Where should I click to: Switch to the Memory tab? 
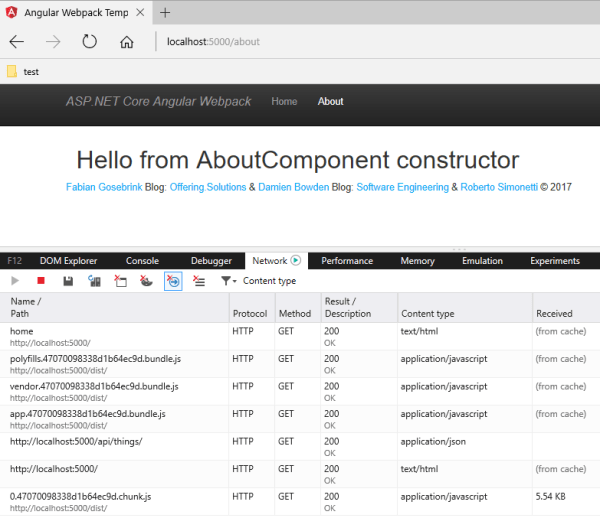click(417, 261)
